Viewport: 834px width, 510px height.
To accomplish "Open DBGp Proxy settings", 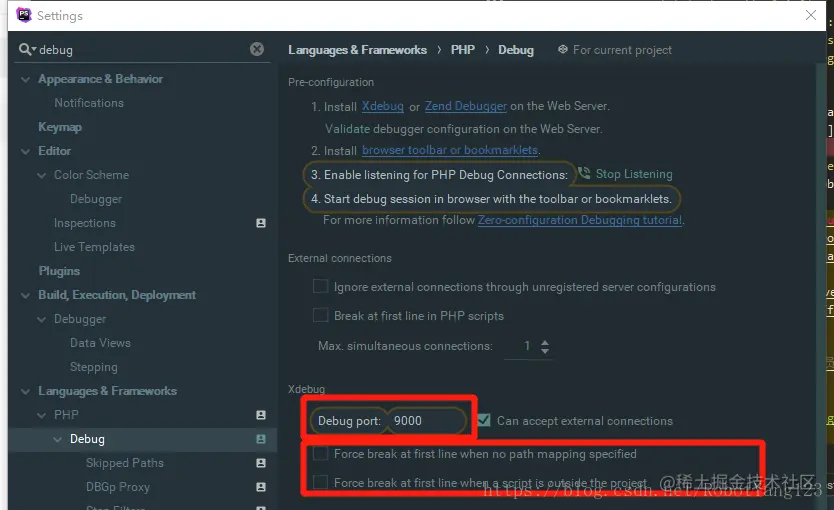I will click(118, 487).
